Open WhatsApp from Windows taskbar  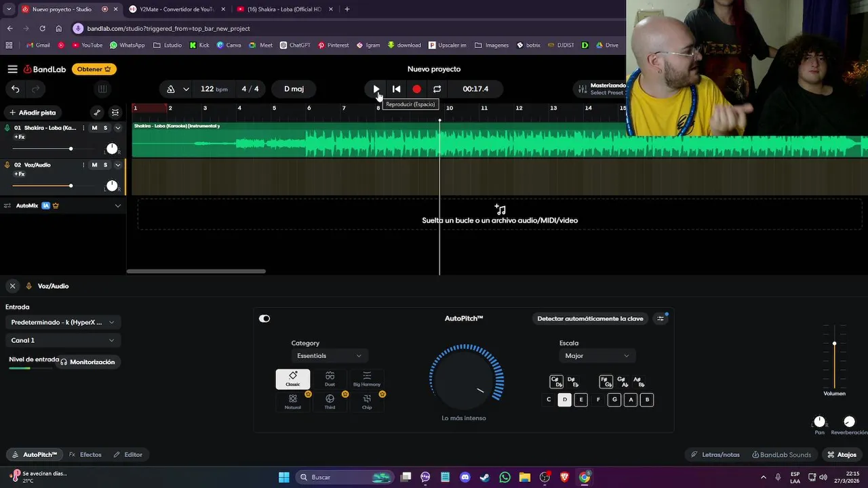[x=505, y=477]
